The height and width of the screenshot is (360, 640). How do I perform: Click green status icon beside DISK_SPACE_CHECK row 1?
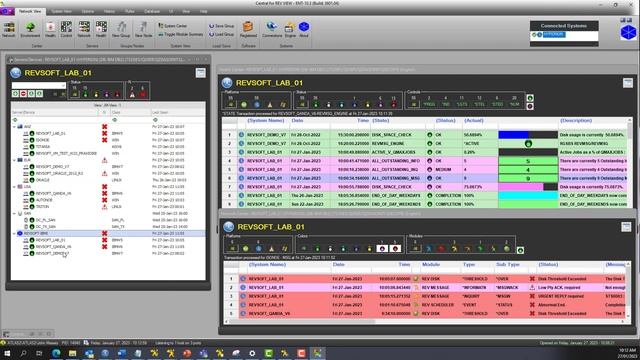[x=429, y=135]
